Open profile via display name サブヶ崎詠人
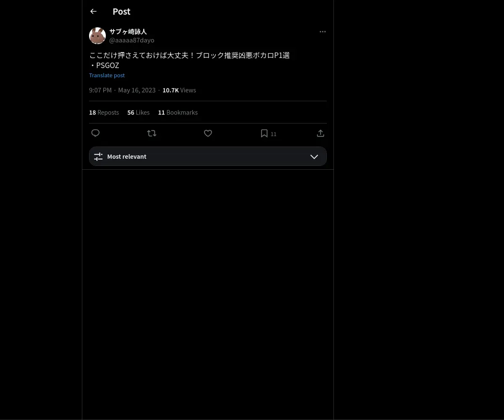 128,31
